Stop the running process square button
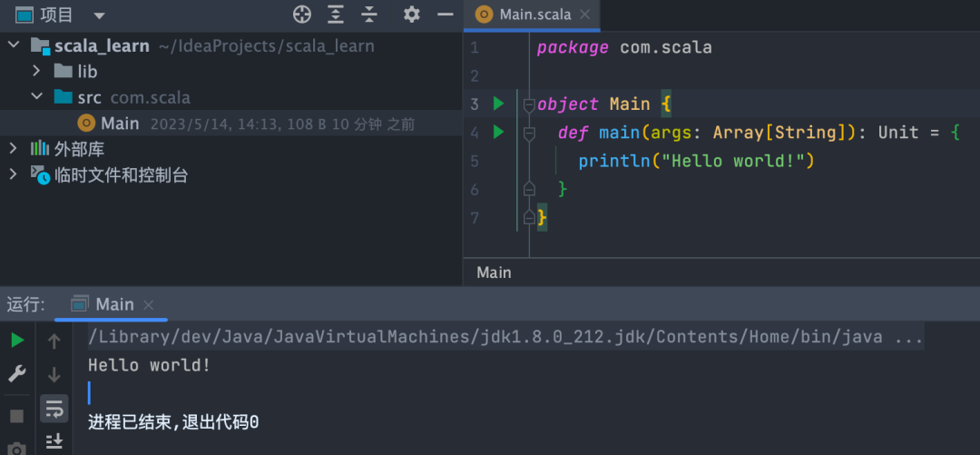This screenshot has height=455, width=980. pos(17,416)
